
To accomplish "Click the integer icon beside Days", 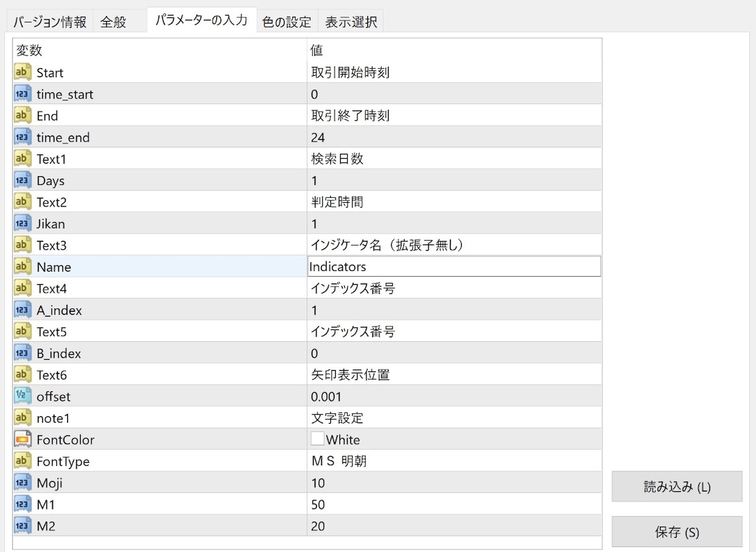I will coord(22,180).
